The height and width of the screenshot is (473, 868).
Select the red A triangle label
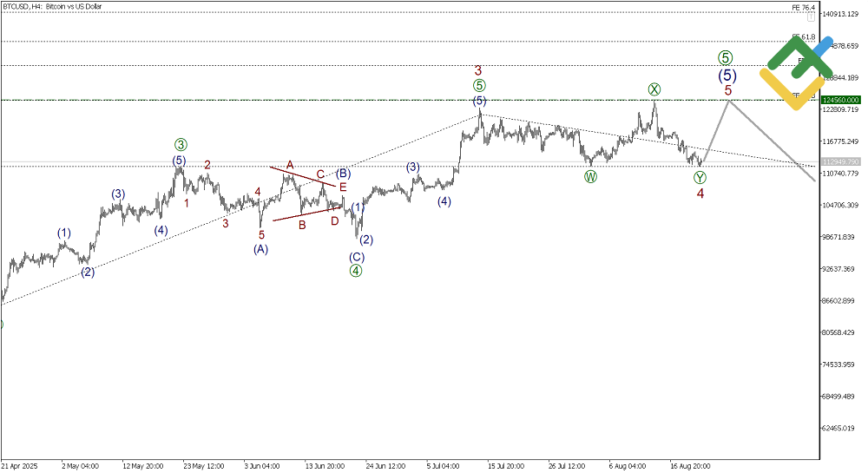tap(290, 165)
